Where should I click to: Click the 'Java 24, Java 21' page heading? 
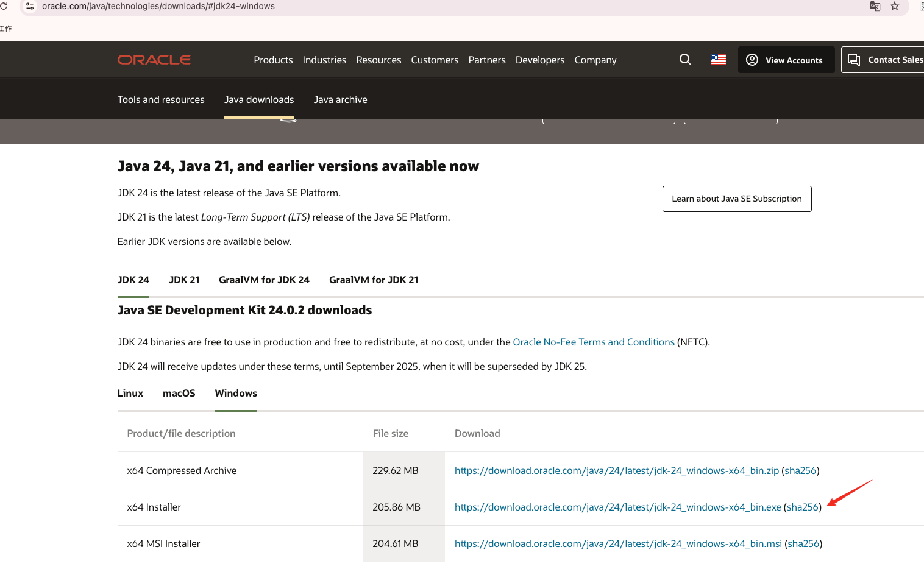pyautogui.click(x=298, y=166)
